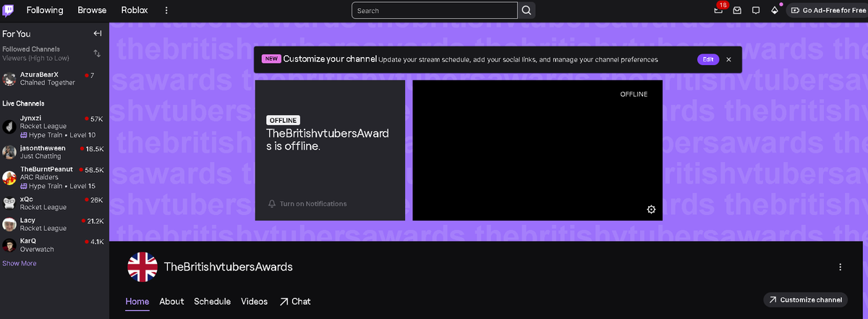Image resolution: width=868 pixels, height=319 pixels.
Task: Click the offline video player
Action: (x=537, y=150)
